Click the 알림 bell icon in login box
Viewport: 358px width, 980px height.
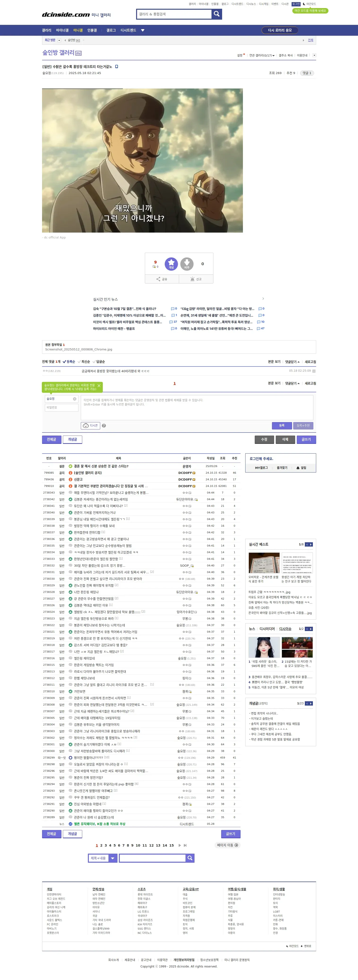298,468
